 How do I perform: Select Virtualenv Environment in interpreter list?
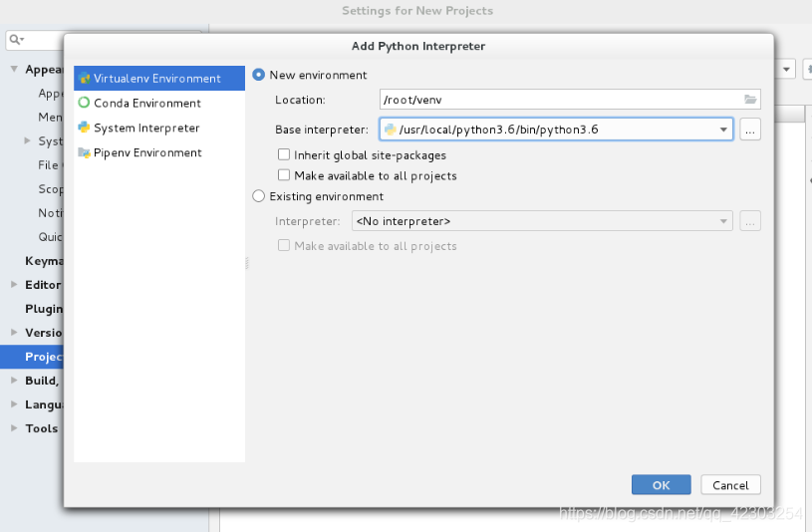tap(159, 79)
